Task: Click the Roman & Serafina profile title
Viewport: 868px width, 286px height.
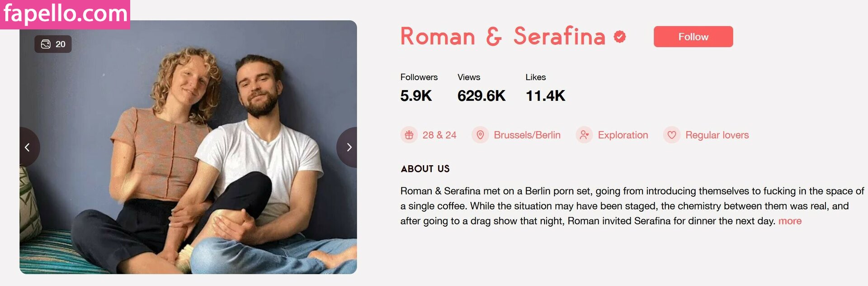Action: [x=503, y=37]
